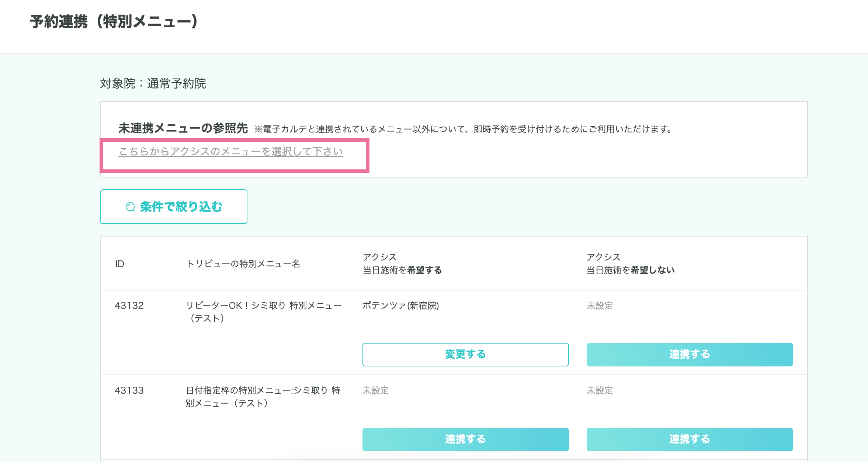The height and width of the screenshot is (462, 868).
Task: Open the 条件で絞り込む filter button
Action: [174, 207]
